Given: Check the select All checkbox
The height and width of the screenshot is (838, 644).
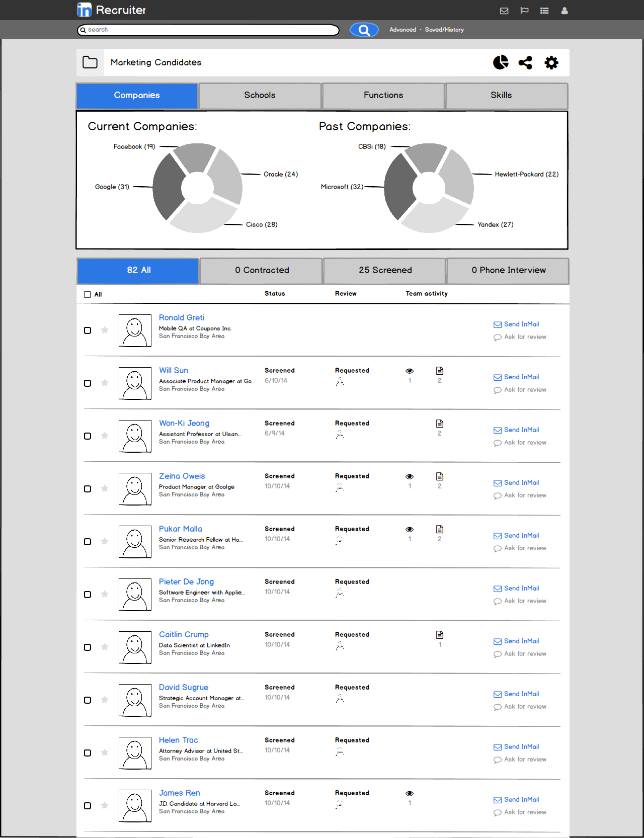Looking at the screenshot, I should (88, 295).
